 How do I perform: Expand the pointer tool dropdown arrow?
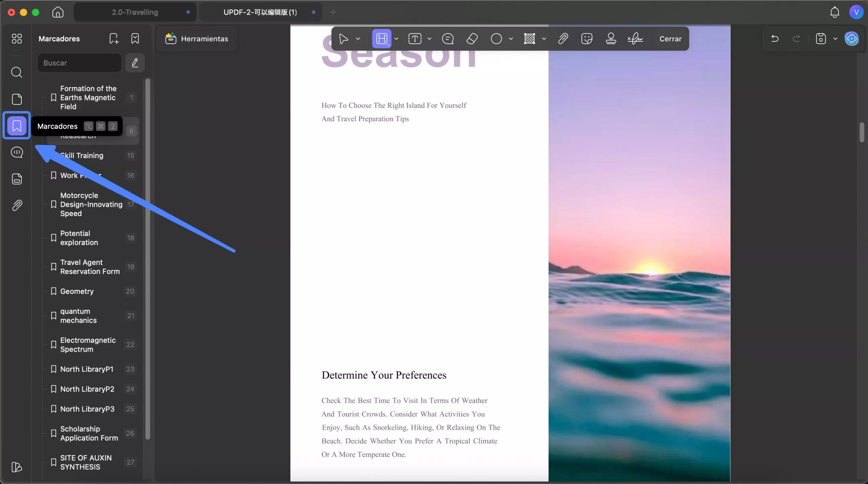click(358, 39)
